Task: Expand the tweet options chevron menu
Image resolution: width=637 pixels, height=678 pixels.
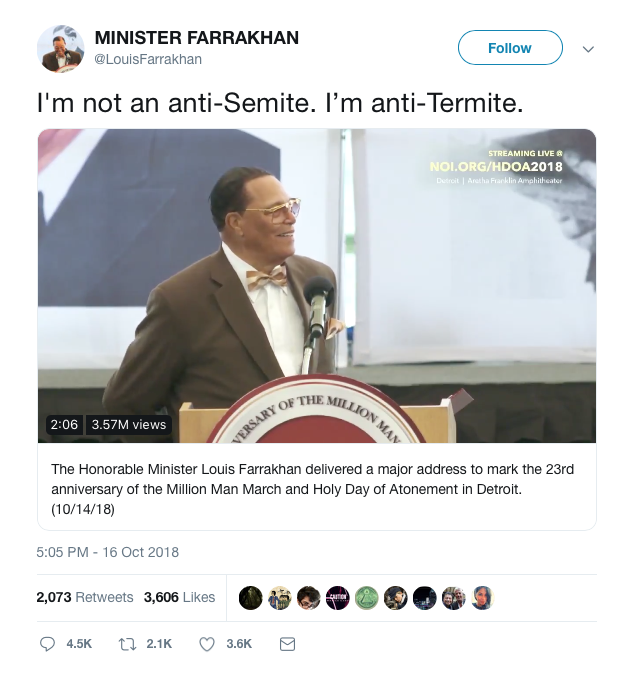Action: tap(588, 49)
